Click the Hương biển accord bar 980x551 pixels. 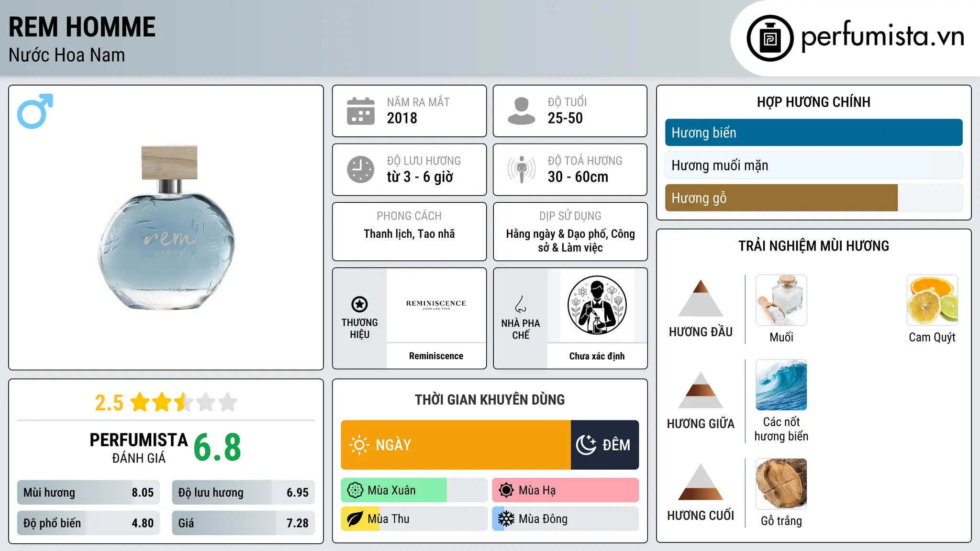(x=813, y=132)
